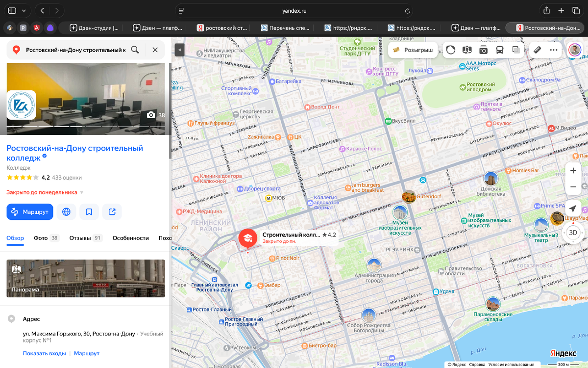
Task: Save place with bookmark icon
Action: click(89, 212)
